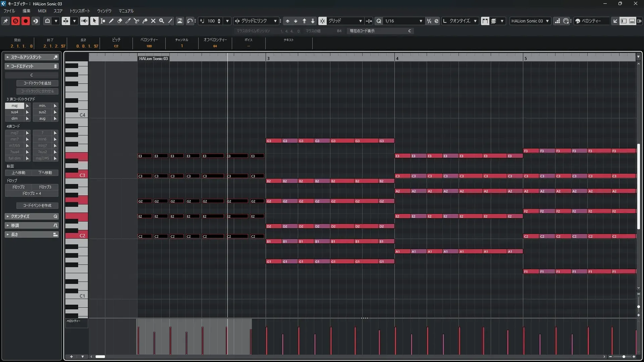
Task: Click the ドロップ2 button
Action: point(18,187)
